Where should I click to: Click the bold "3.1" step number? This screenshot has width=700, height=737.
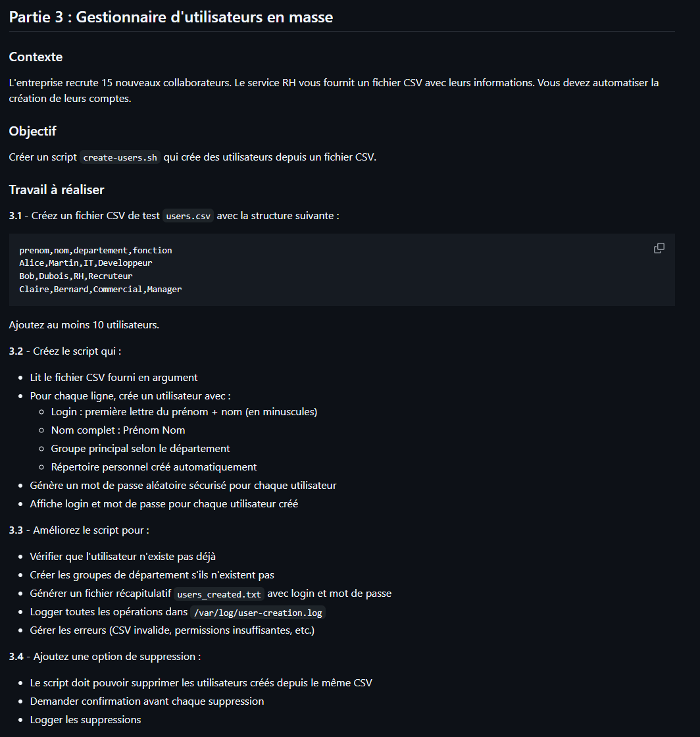tap(15, 216)
